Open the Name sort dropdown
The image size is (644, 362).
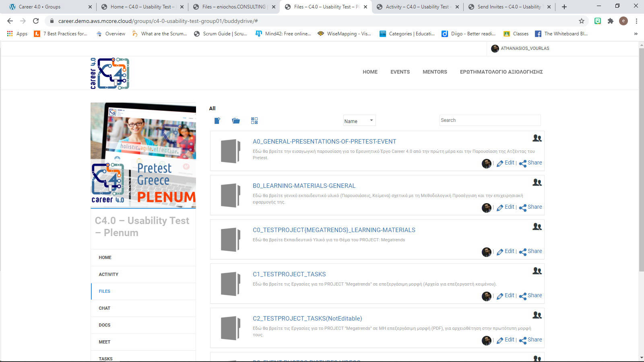click(x=359, y=121)
